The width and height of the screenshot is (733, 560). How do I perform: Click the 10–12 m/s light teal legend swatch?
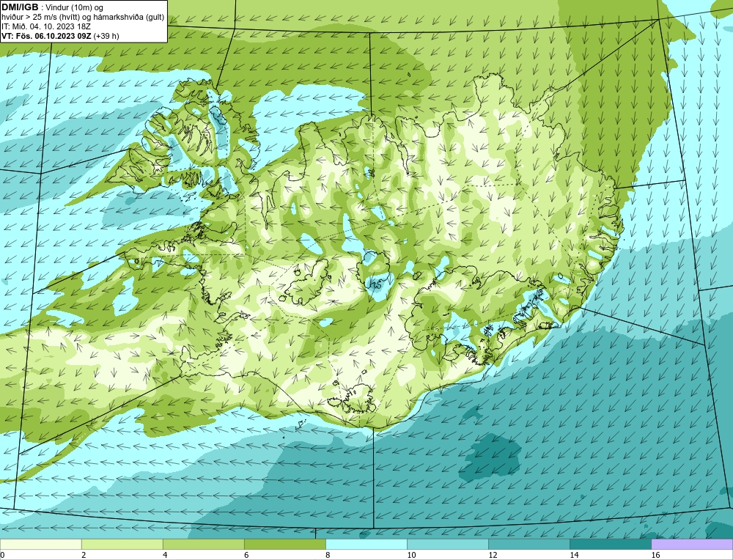(x=448, y=544)
